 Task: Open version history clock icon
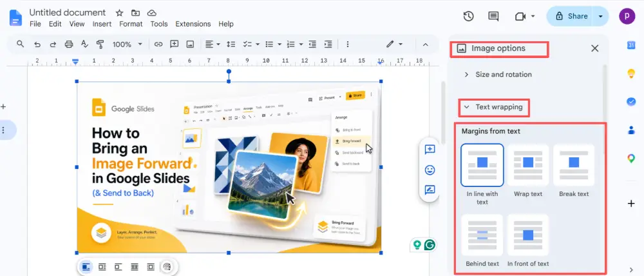[469, 16]
